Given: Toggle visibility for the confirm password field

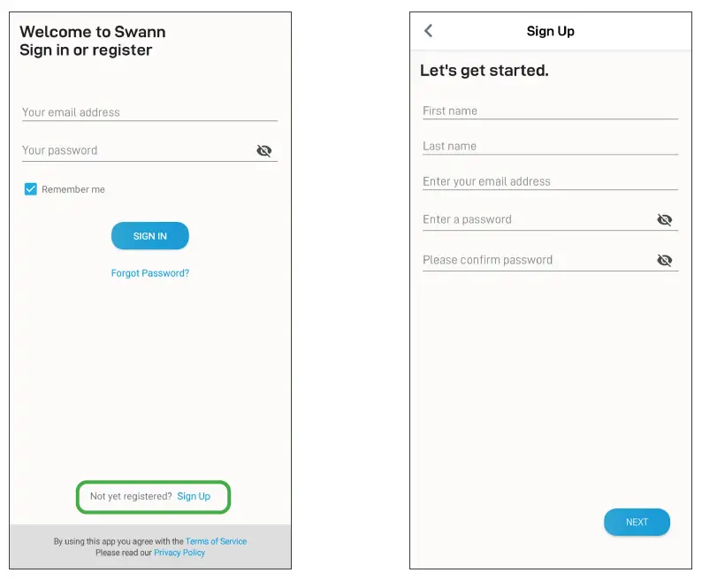Looking at the screenshot, I should pos(665,260).
